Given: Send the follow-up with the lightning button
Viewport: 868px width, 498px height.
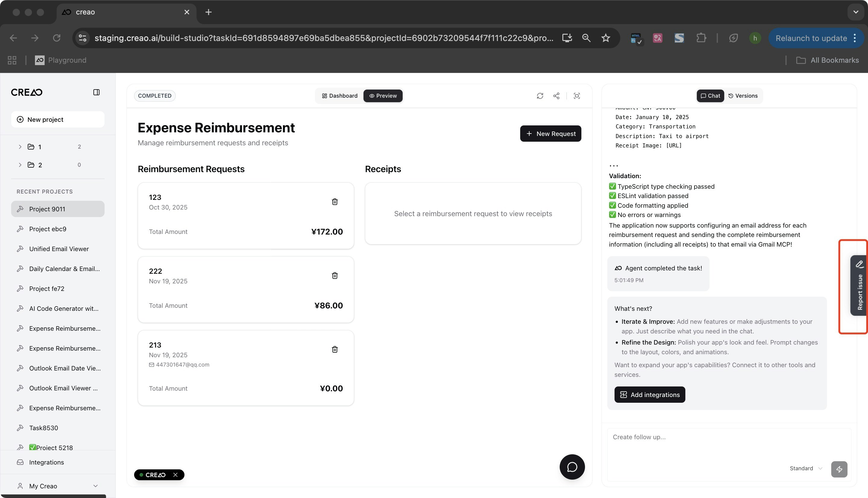Looking at the screenshot, I should coord(839,469).
